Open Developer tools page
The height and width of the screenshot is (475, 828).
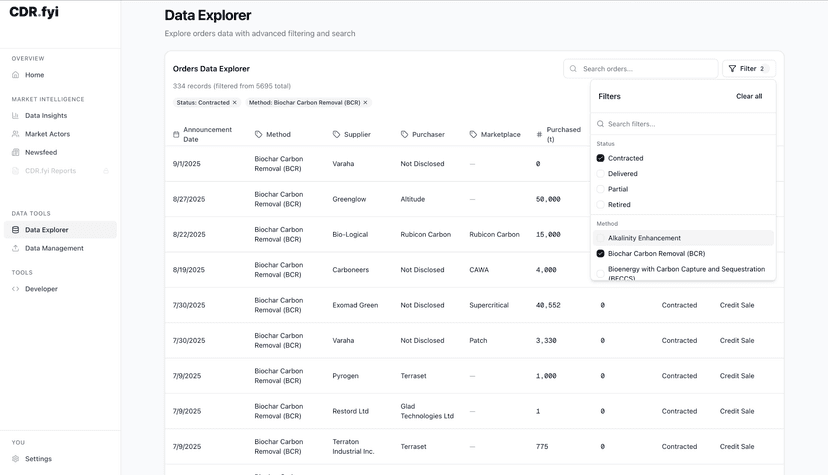click(x=41, y=289)
